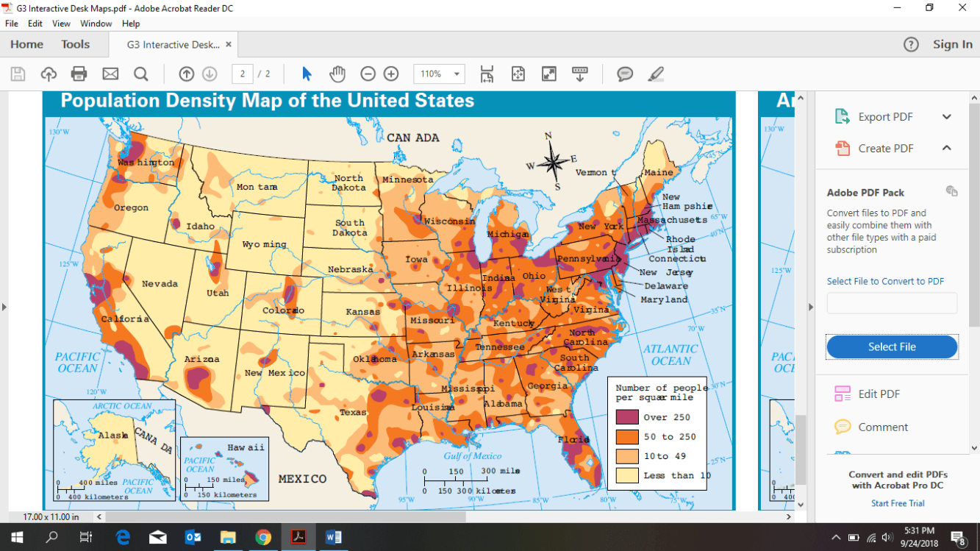The image size is (980, 551).
Task: Click the Print file icon
Action: coord(79,74)
